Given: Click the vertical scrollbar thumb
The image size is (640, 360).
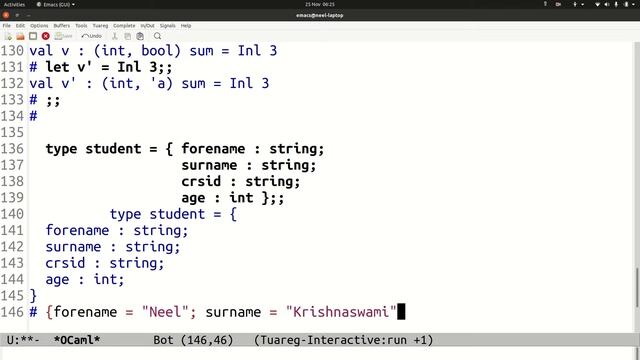Looking at the screenshot, I should pos(637,287).
